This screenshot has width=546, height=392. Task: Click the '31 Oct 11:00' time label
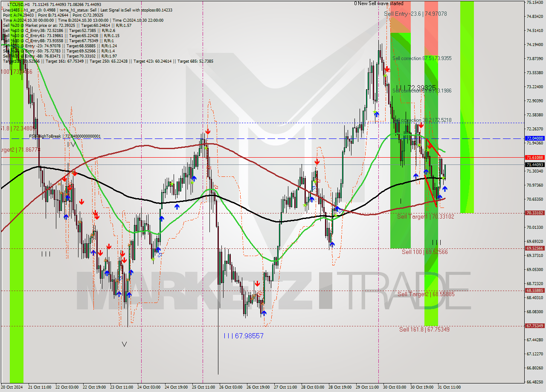pos(449,387)
